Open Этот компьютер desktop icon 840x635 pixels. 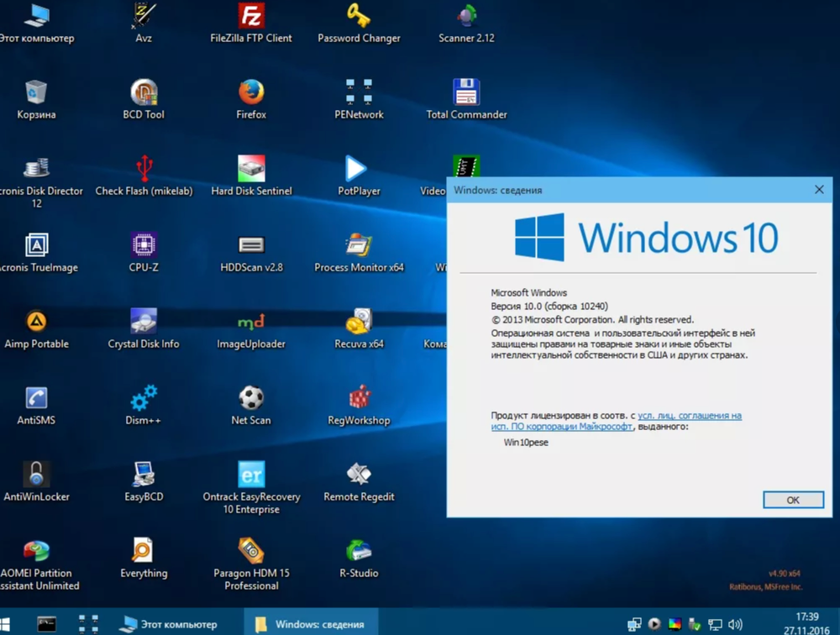(36, 23)
